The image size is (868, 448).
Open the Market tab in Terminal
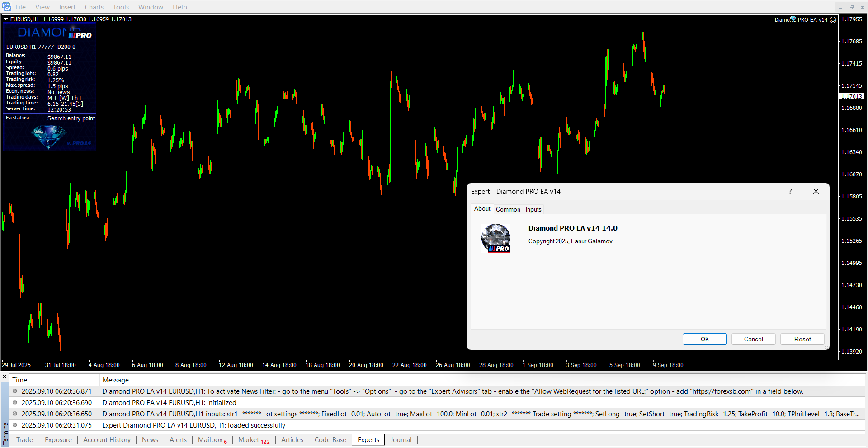254,440
